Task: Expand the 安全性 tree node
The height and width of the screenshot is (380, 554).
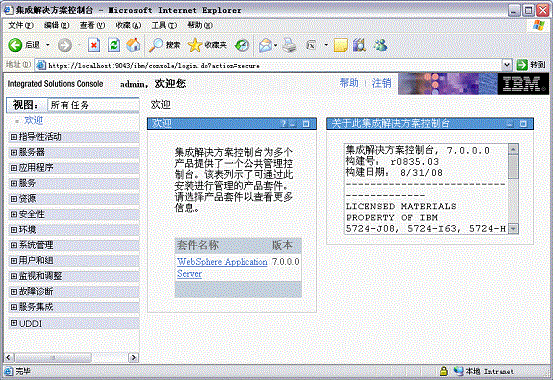Action: click(x=14, y=214)
